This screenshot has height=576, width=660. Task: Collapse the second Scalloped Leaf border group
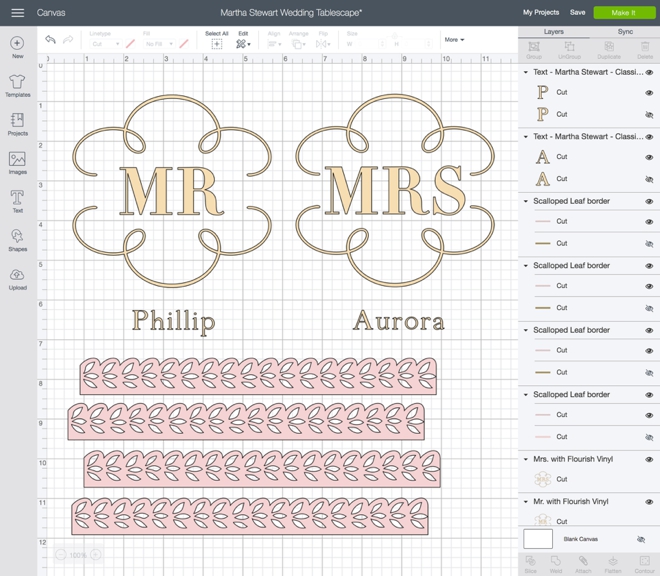point(525,265)
